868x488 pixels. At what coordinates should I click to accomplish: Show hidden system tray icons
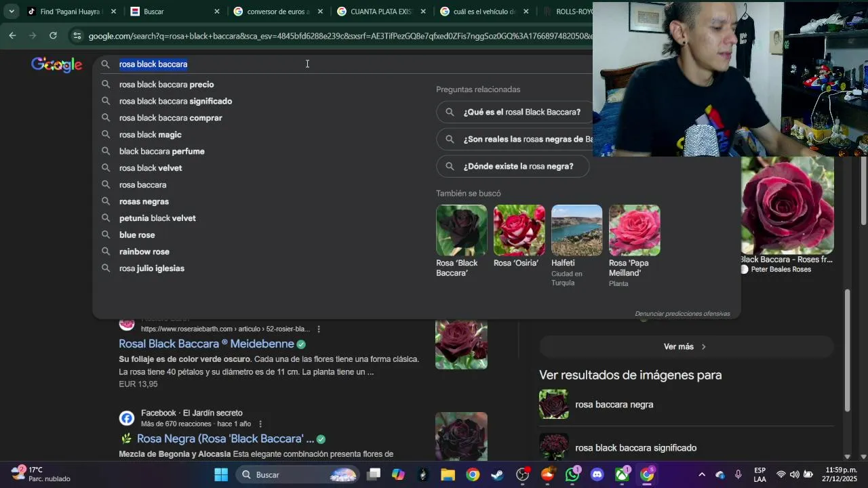(702, 474)
